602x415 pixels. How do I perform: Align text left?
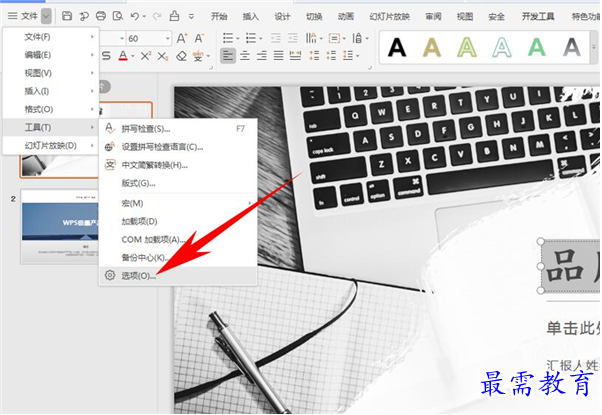point(228,56)
